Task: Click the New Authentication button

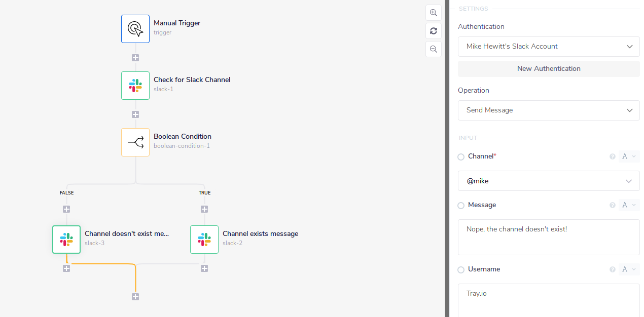Action: (x=549, y=68)
